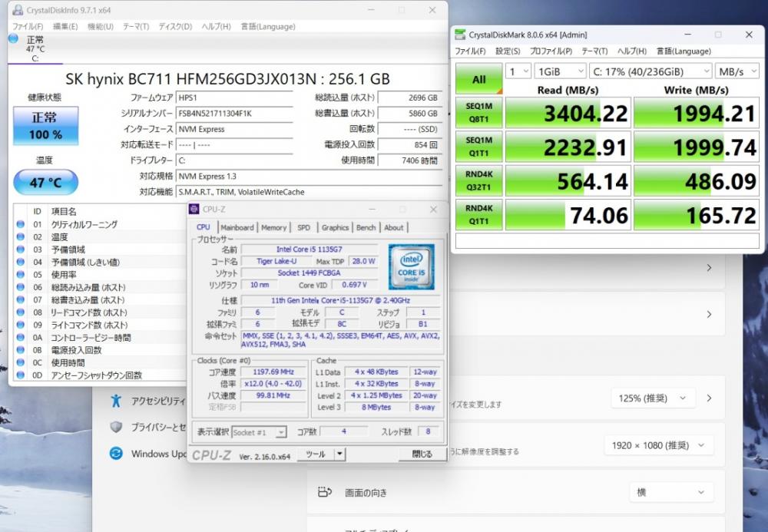The width and height of the screenshot is (768, 532).
Task: Click status orb for 温度 attribute row
Action: pos(20,237)
